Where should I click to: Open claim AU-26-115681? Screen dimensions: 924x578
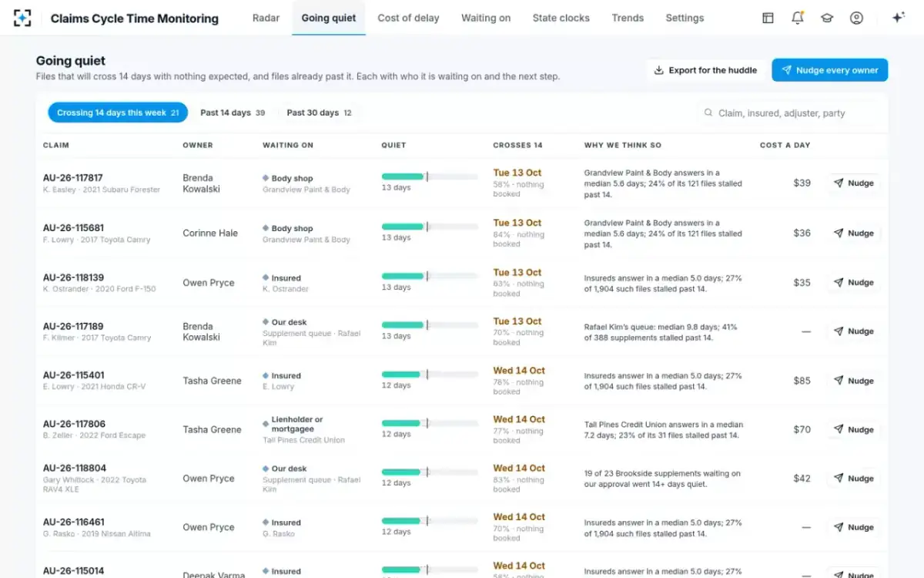73,228
